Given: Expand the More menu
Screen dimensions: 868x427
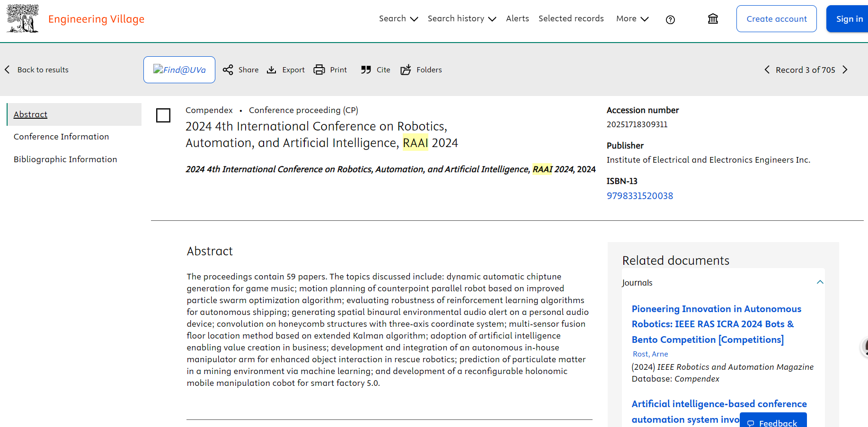Looking at the screenshot, I should [x=632, y=18].
